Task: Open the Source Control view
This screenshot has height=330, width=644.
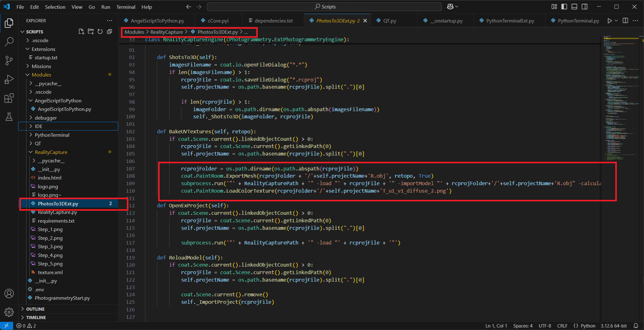Action: (x=9, y=61)
